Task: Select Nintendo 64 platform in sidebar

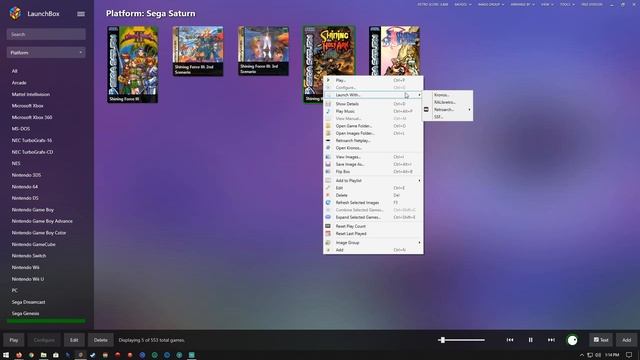Action: point(24,187)
